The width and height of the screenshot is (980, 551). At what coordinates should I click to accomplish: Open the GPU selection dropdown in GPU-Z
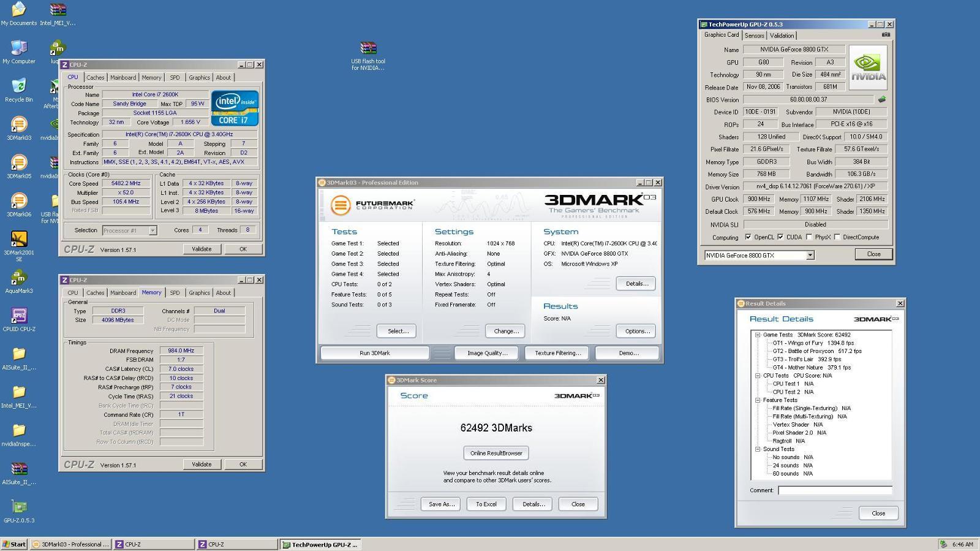(810, 256)
